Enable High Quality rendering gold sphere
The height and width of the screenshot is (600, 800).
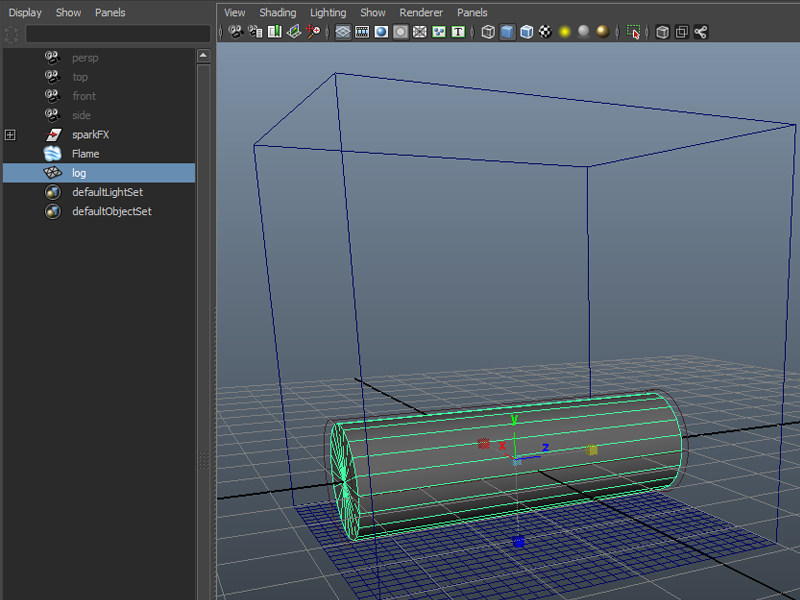(603, 32)
